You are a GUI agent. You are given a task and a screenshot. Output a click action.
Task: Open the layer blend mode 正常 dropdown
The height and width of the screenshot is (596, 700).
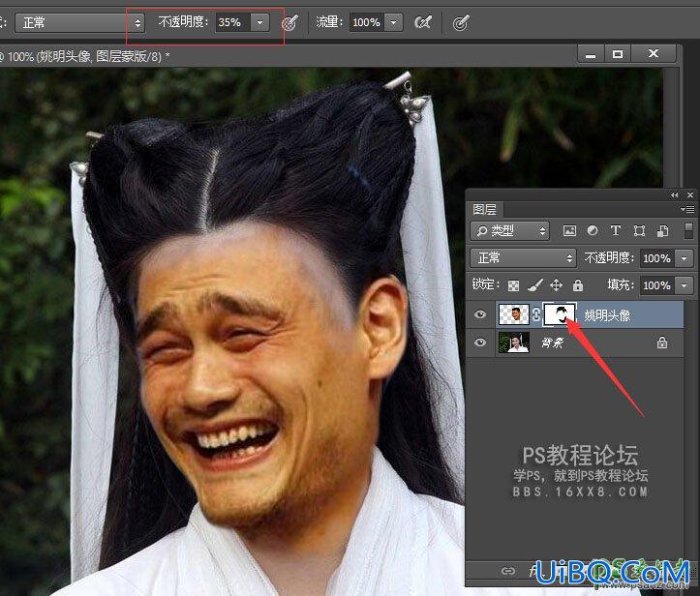pos(523,258)
